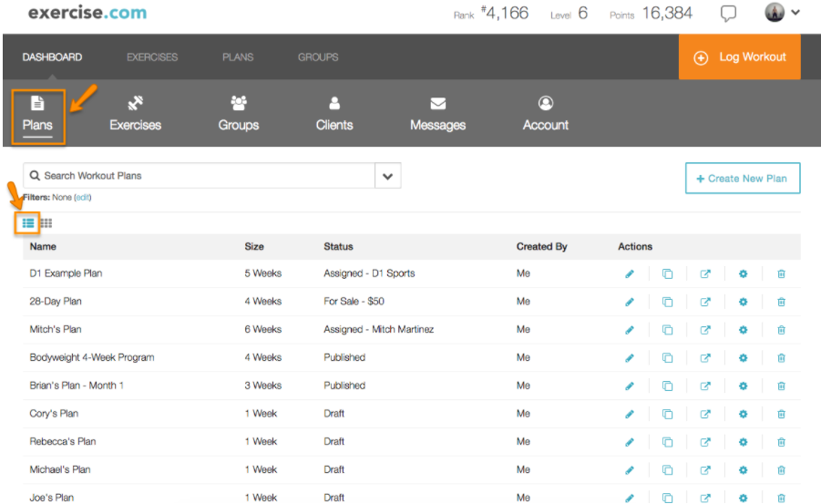Delete the D1 Example Plan
This screenshot has height=504, width=821.
[x=781, y=273]
